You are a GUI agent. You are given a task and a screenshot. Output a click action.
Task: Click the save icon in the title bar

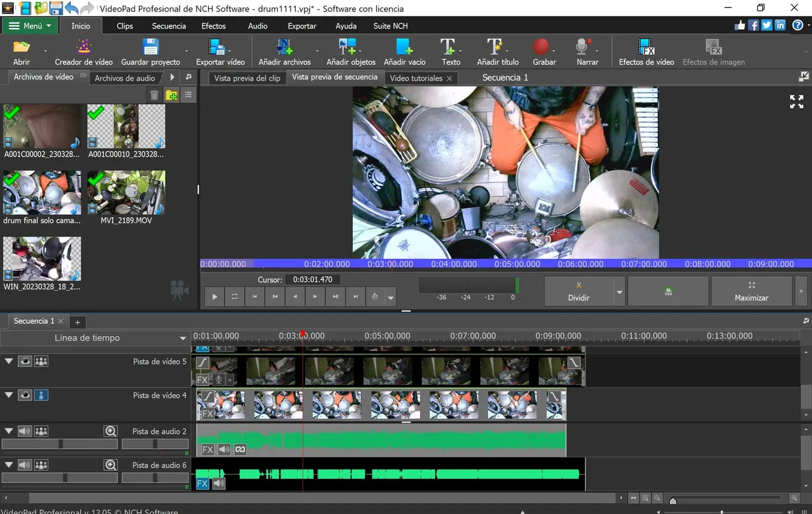click(x=56, y=8)
